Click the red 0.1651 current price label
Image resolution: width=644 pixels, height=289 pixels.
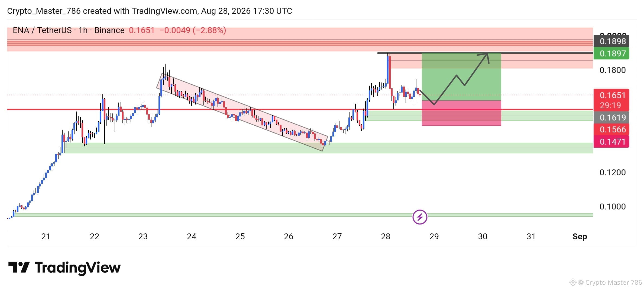(611, 95)
